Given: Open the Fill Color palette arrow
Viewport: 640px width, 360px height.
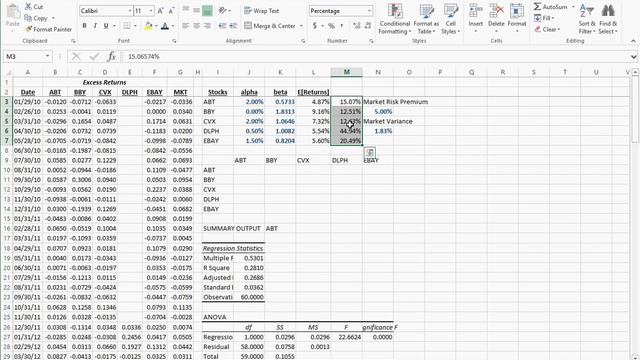Looking at the screenshot, I should click(x=156, y=26).
